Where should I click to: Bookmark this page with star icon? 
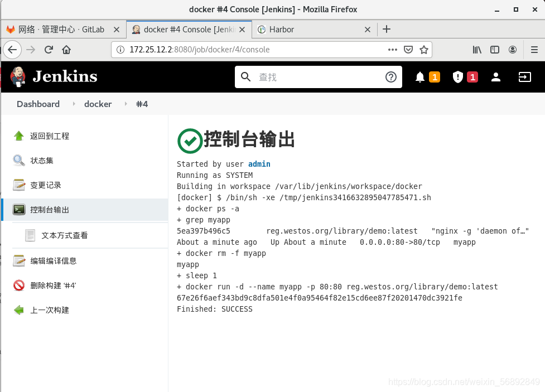point(424,50)
